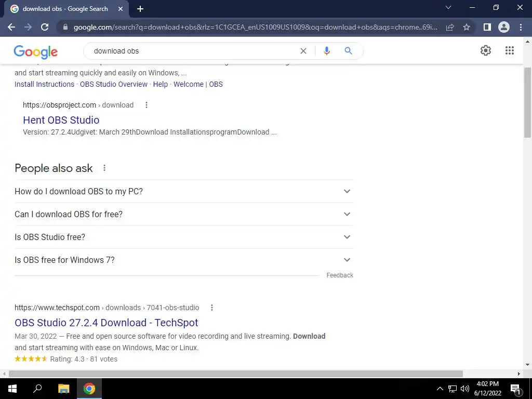
Task: Open Windows taskbar search
Action: [37, 389]
